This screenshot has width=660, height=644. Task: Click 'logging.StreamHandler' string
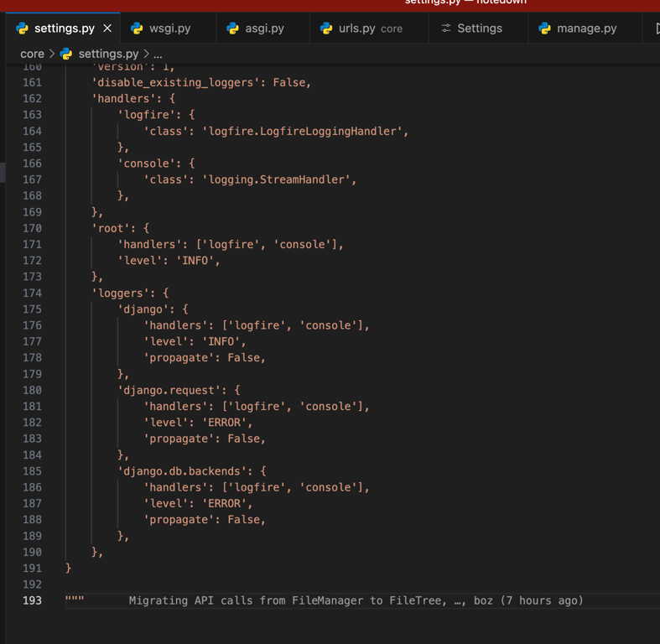(277, 179)
